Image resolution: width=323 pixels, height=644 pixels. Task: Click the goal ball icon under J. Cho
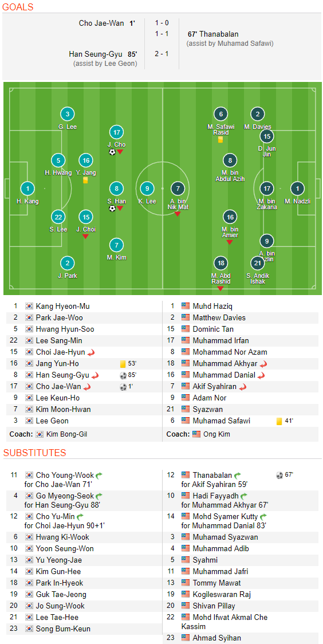112,152
